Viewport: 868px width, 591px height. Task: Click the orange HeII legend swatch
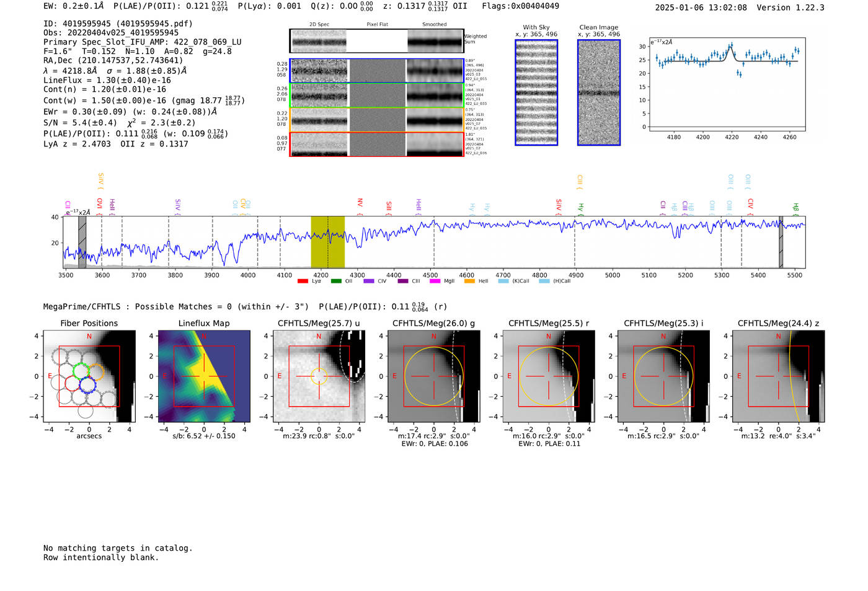469,281
